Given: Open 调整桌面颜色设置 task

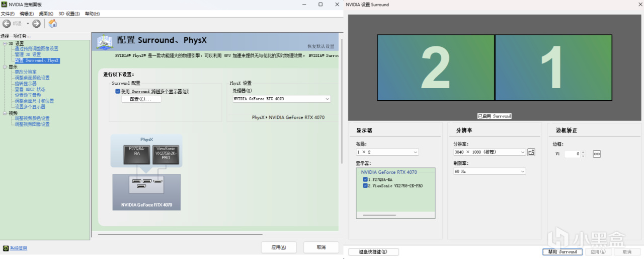Looking at the screenshot, I should [32, 78].
